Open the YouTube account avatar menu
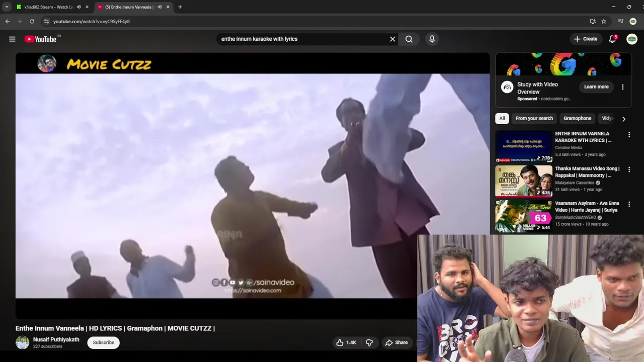Screen dimensions: 644x362 [632, 39]
